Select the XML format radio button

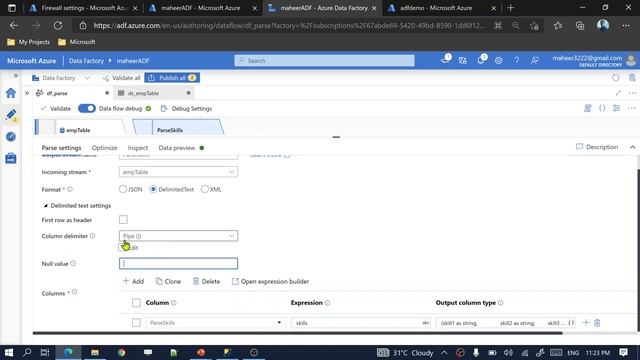[204, 189]
